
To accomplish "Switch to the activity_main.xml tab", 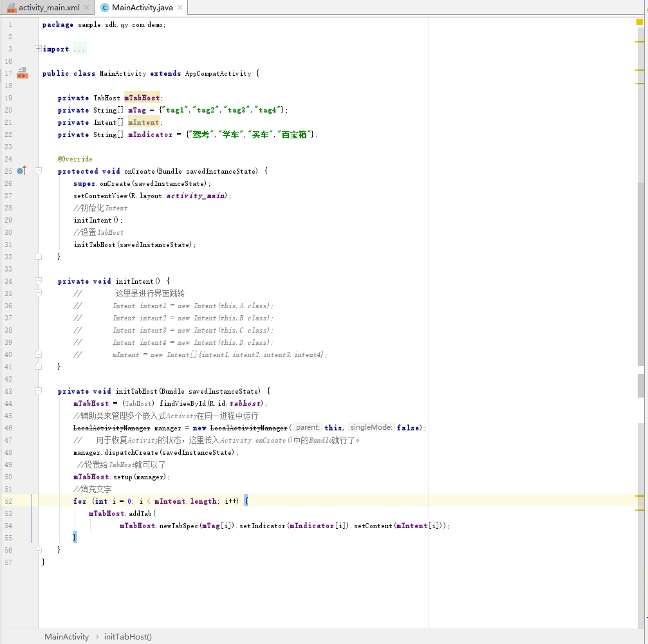I will pos(49,8).
